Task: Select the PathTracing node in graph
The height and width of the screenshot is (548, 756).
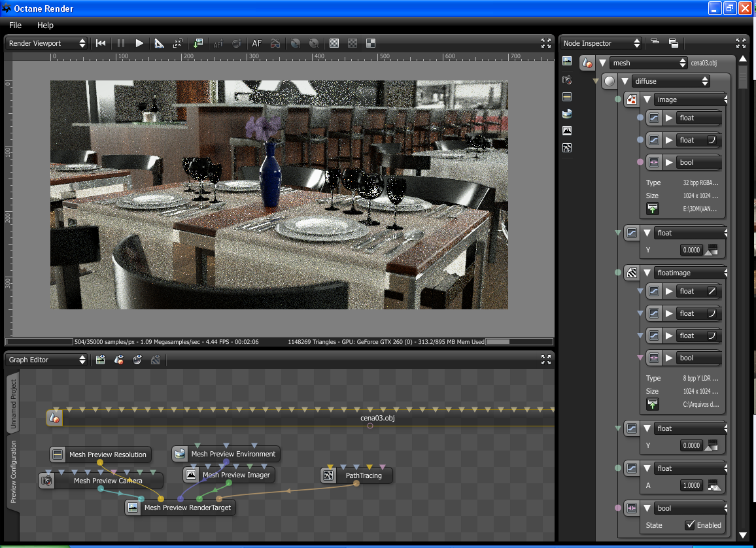Action: 362,475
